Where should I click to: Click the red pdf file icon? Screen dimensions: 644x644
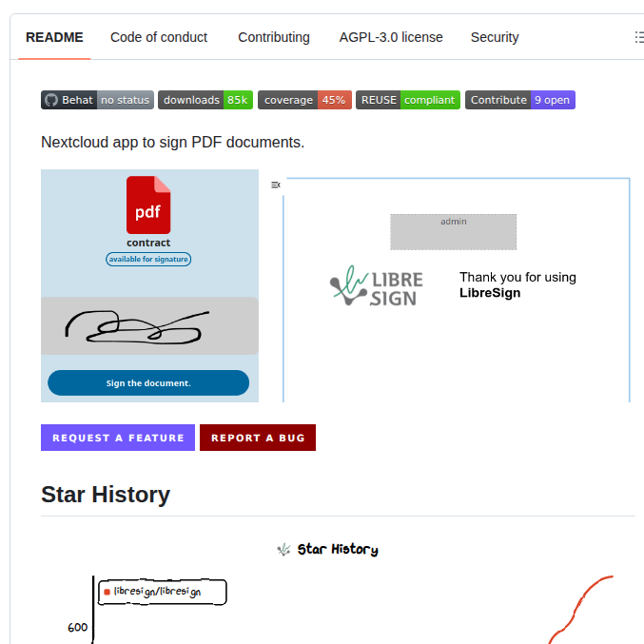click(x=148, y=205)
